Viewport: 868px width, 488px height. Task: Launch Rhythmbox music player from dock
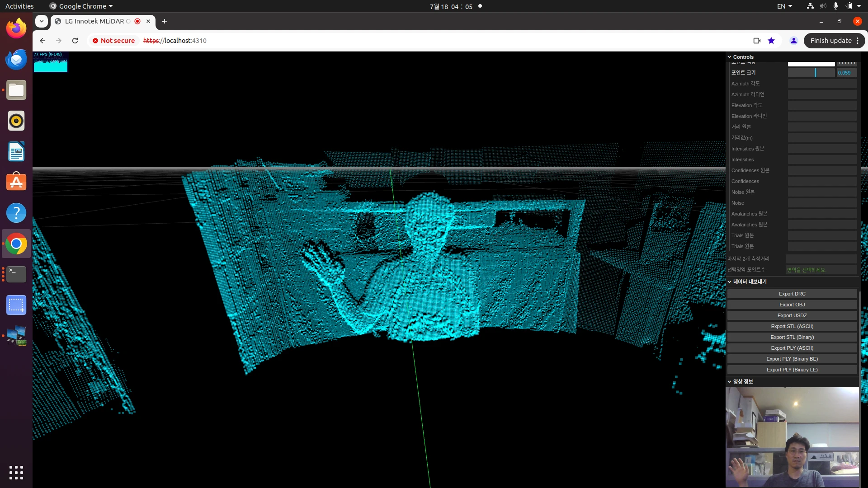(16, 121)
